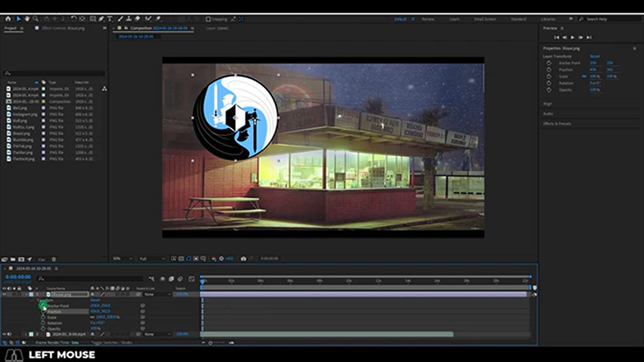Switch to the Review workspace
The height and width of the screenshot is (362, 644).
tap(428, 19)
